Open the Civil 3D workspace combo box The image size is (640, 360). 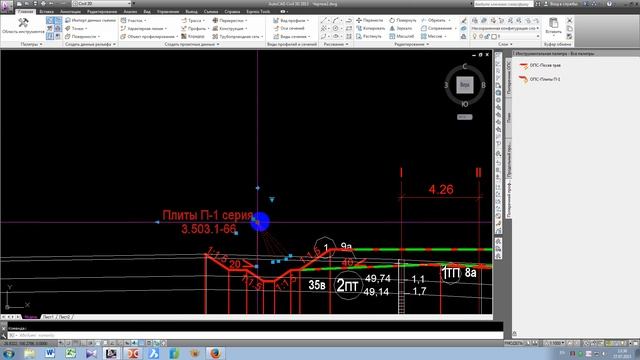pos(101,4)
